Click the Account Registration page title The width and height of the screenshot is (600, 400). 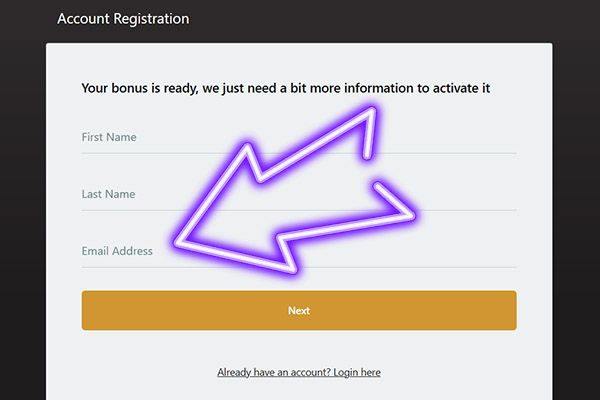pyautogui.click(x=123, y=19)
